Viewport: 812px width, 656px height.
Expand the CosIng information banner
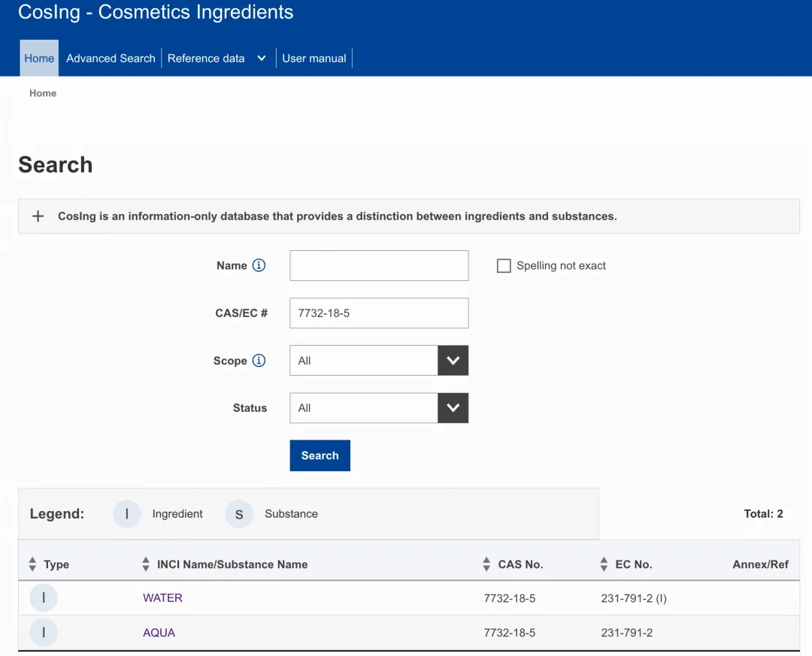coord(38,216)
